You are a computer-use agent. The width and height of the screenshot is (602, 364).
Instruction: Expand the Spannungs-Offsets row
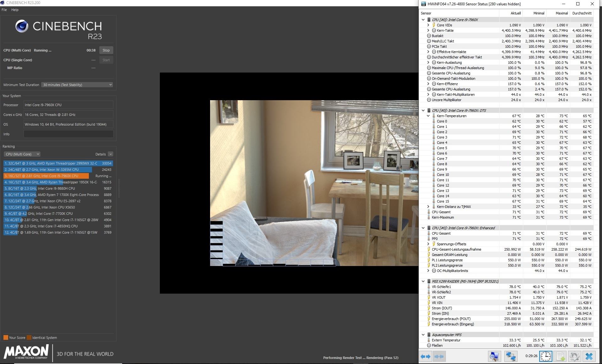428,244
